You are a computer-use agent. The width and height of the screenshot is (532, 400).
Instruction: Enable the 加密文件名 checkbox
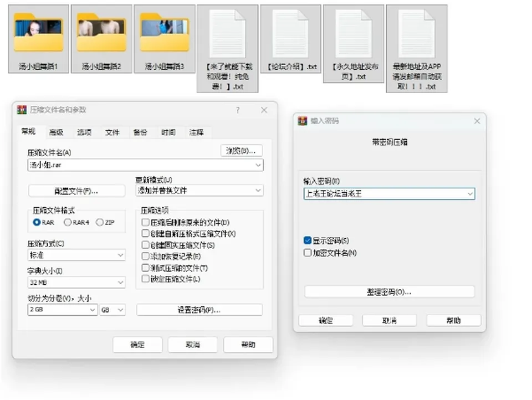pos(308,253)
